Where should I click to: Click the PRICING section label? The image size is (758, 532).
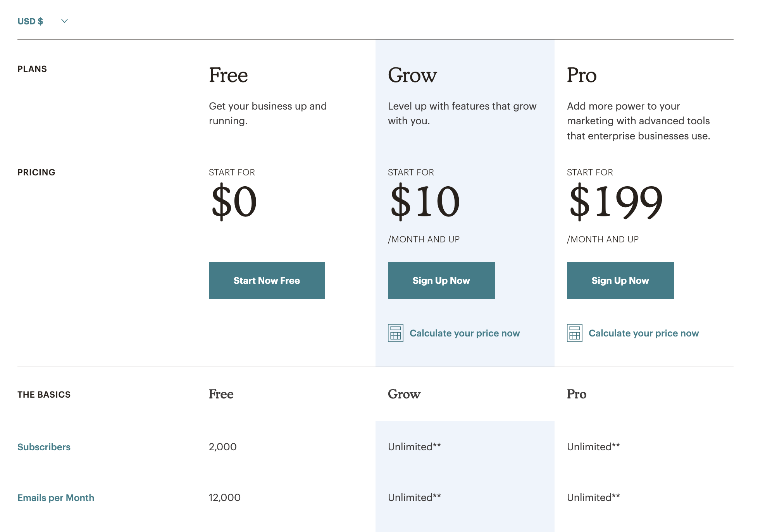tap(36, 172)
